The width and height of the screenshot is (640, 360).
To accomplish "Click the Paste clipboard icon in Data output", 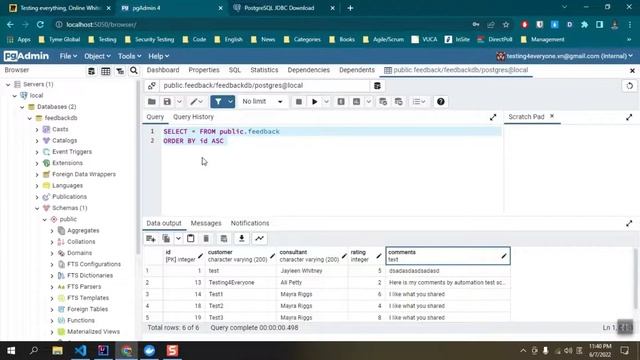I will coord(191,238).
